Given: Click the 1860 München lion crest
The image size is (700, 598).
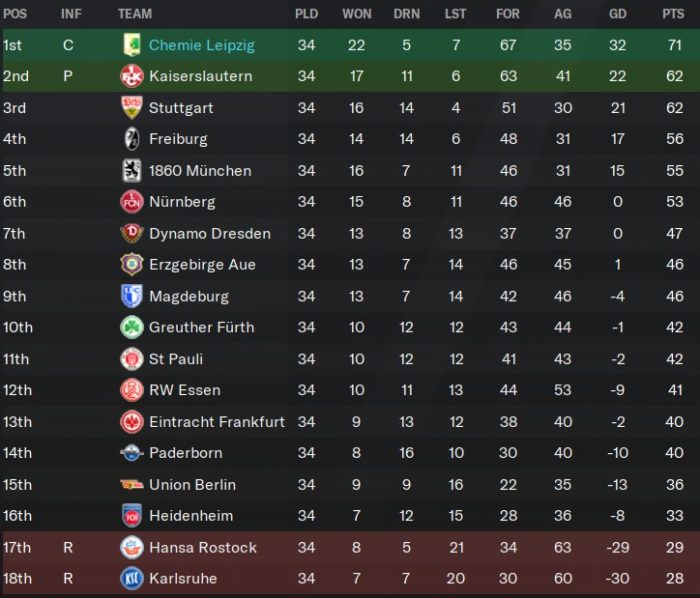Looking at the screenshot, I should (x=132, y=170).
